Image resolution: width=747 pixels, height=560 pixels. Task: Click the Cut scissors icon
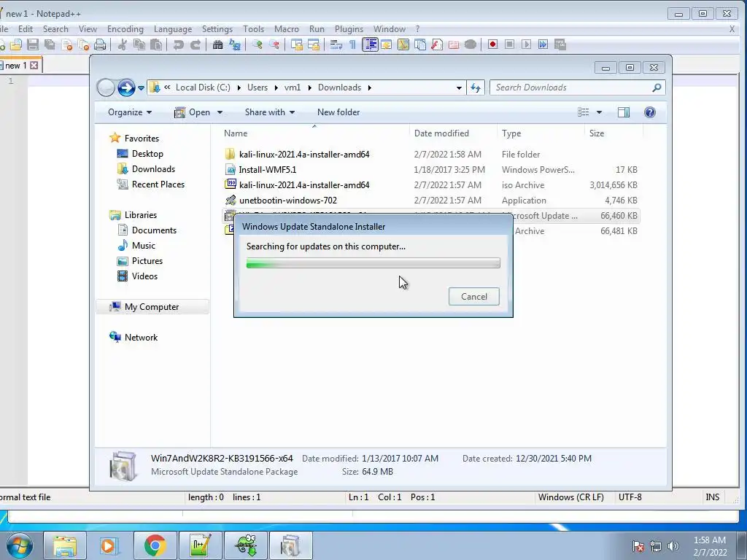(x=122, y=44)
